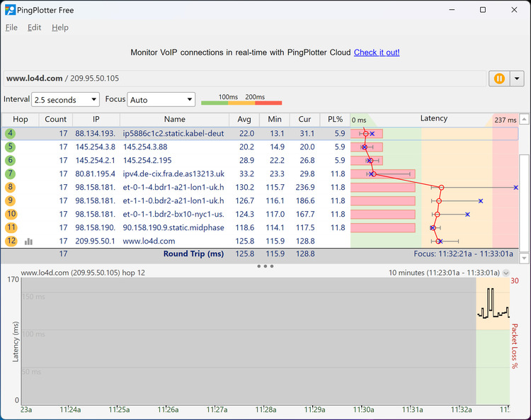Viewport: 531px width, 420px height.
Task: Select name ipv4.de-cix.fra.de.as13213.uk
Action: (x=173, y=174)
